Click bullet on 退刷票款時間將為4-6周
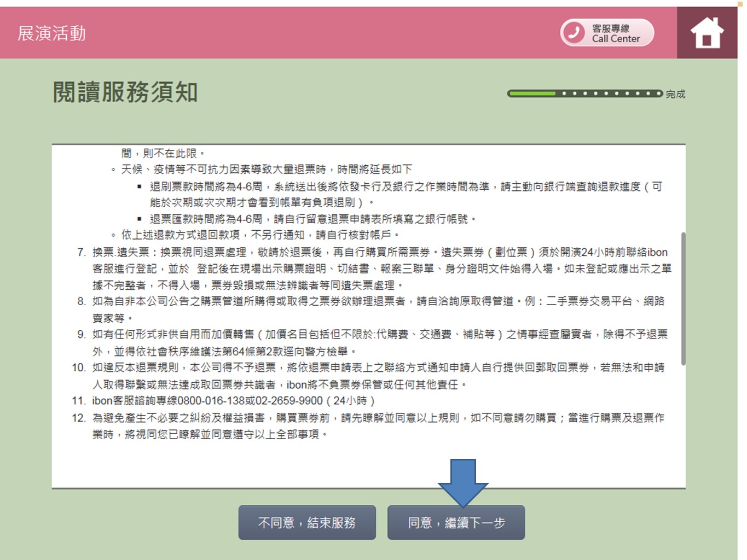The height and width of the screenshot is (560, 747). (406, 195)
